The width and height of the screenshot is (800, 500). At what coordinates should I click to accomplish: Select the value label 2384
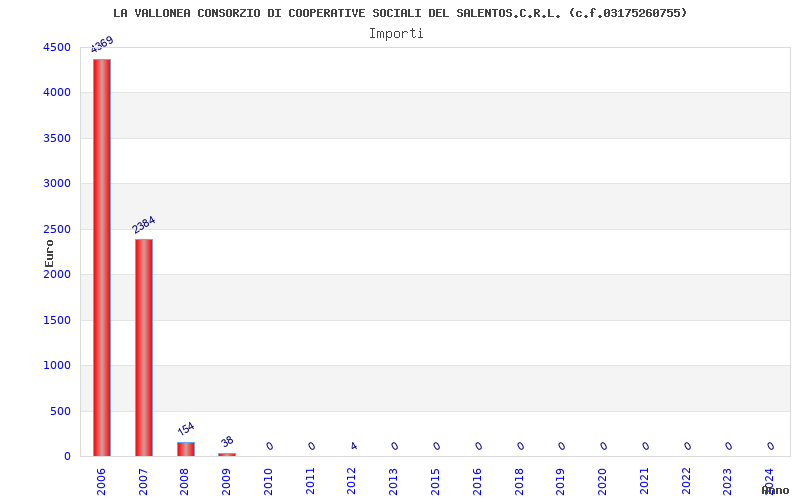(143, 225)
